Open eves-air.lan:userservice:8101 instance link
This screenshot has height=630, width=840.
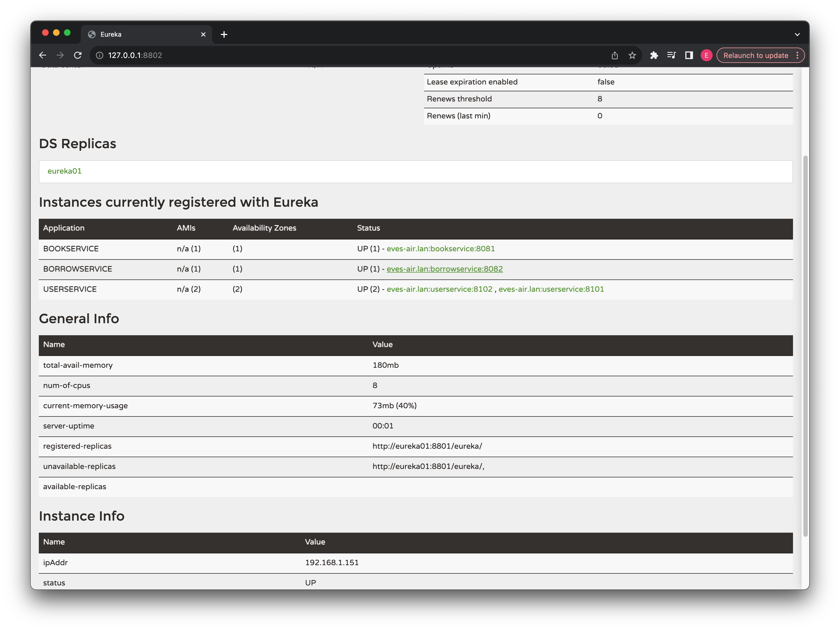pyautogui.click(x=551, y=289)
